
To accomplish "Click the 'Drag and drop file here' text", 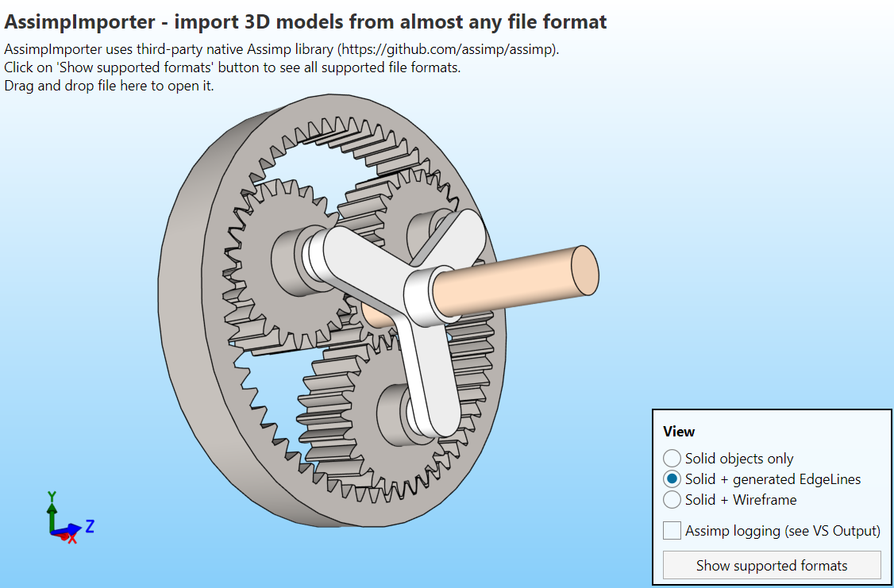I will pos(109,86).
